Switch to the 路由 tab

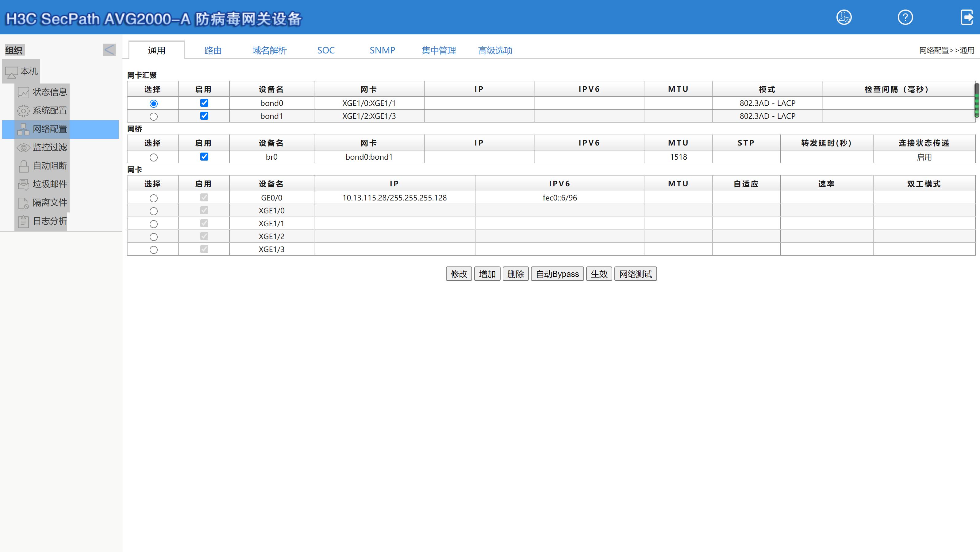[x=213, y=50]
